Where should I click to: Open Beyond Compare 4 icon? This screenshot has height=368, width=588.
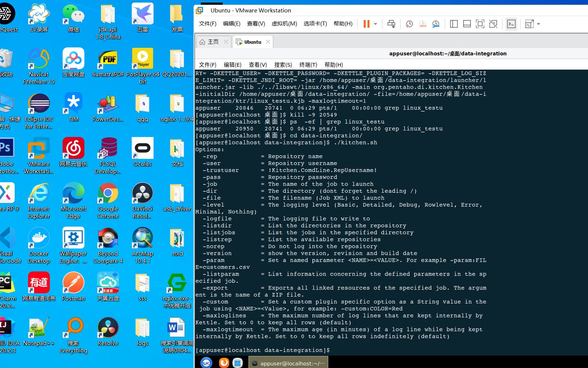[108, 246]
